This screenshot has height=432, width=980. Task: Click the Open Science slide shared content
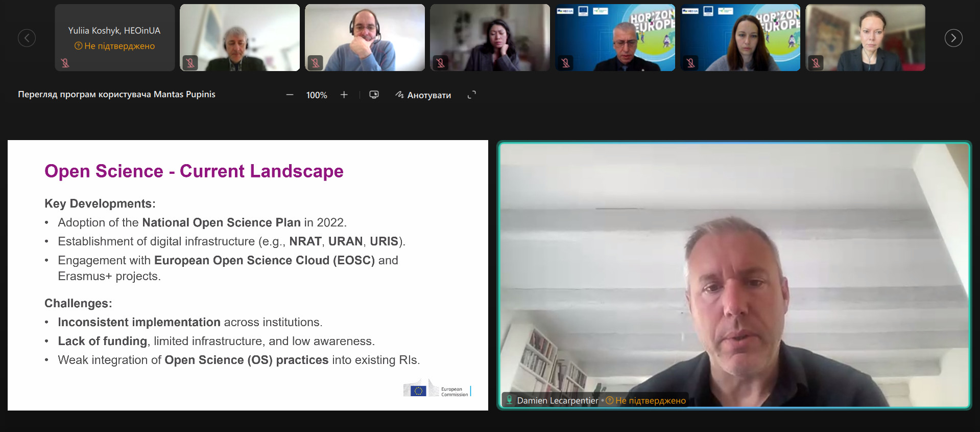(248, 275)
